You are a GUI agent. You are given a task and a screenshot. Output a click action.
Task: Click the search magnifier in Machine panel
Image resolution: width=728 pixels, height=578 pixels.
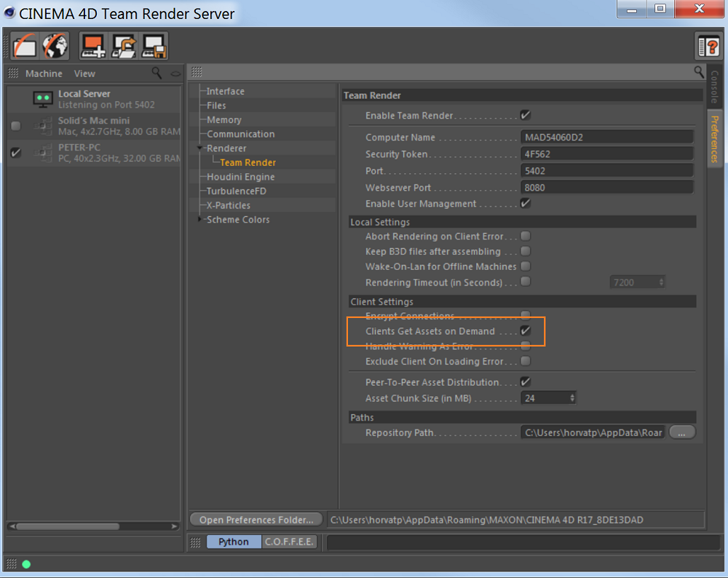click(x=157, y=73)
